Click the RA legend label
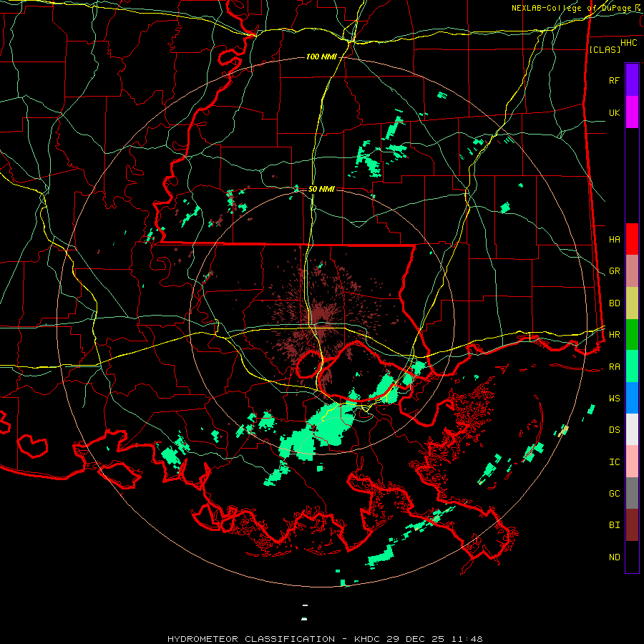The image size is (644, 644). pos(615,366)
